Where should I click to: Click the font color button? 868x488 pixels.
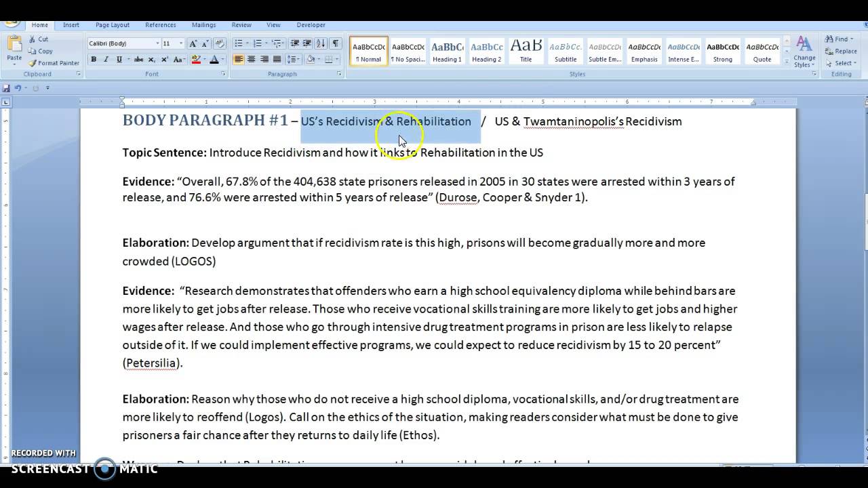[x=214, y=60]
